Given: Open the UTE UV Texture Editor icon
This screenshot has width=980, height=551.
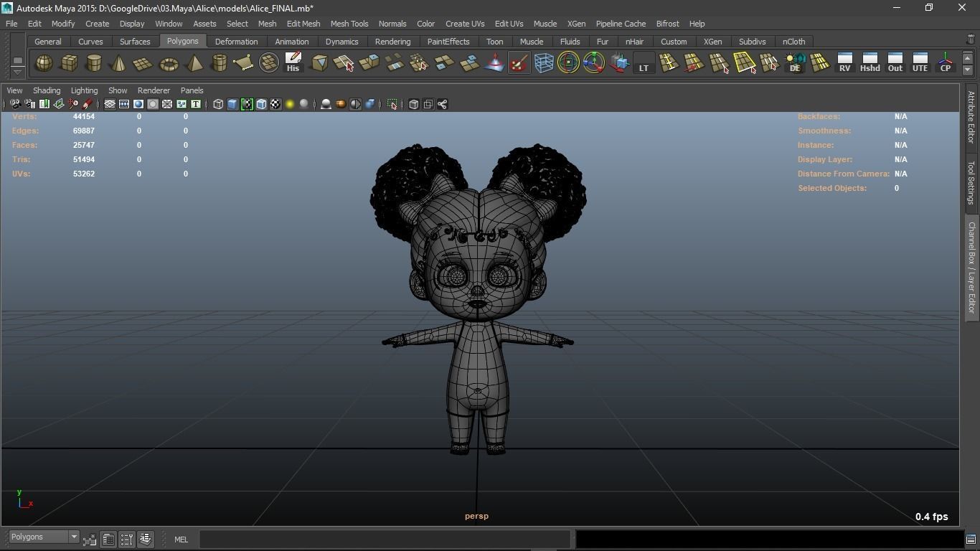Looking at the screenshot, I should point(920,62).
